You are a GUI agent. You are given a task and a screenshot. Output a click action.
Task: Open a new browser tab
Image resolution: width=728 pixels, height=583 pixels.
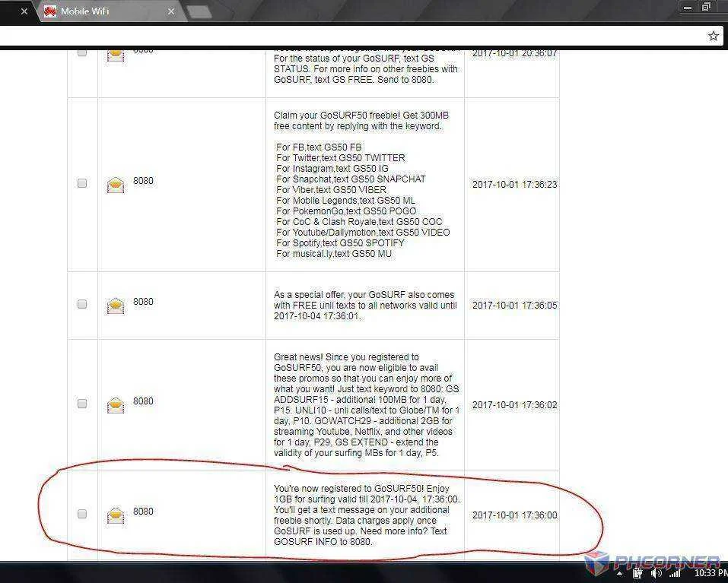[199, 12]
